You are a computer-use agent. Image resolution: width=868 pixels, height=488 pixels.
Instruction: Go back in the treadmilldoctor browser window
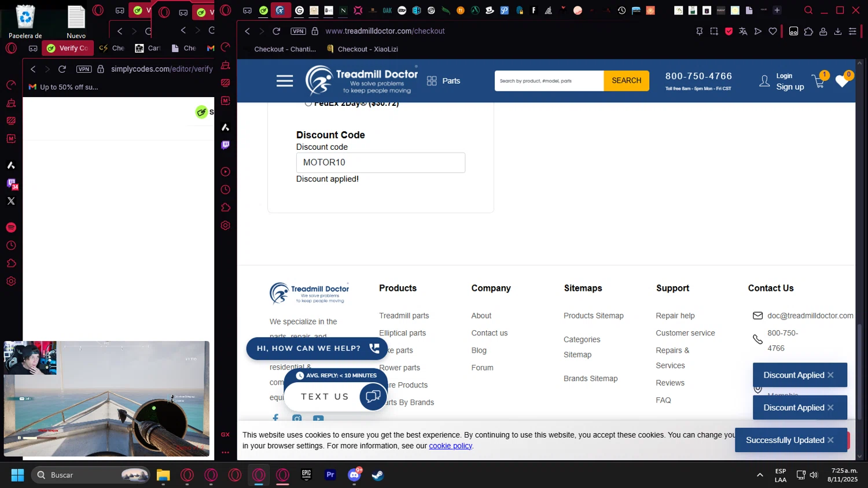click(x=248, y=31)
